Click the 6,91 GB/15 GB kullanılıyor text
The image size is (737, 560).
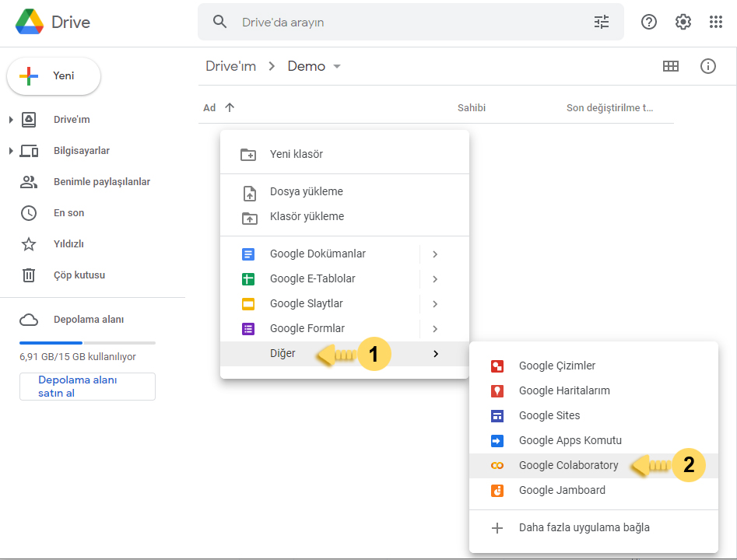tap(78, 357)
